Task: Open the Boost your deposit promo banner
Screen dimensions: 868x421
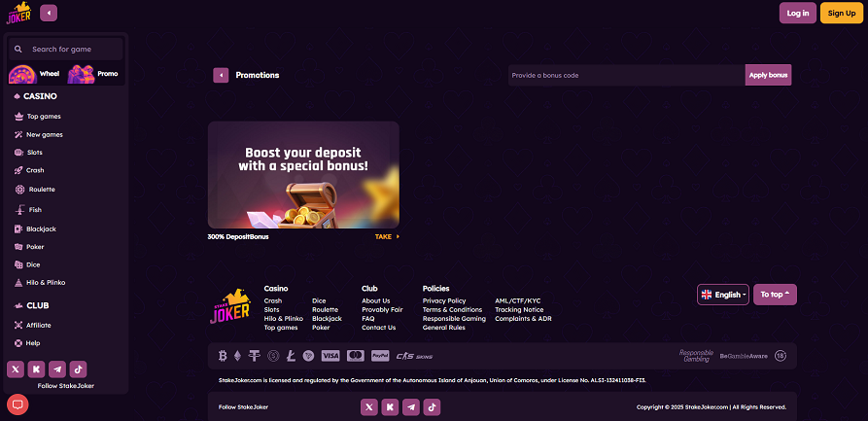Action: [x=303, y=174]
